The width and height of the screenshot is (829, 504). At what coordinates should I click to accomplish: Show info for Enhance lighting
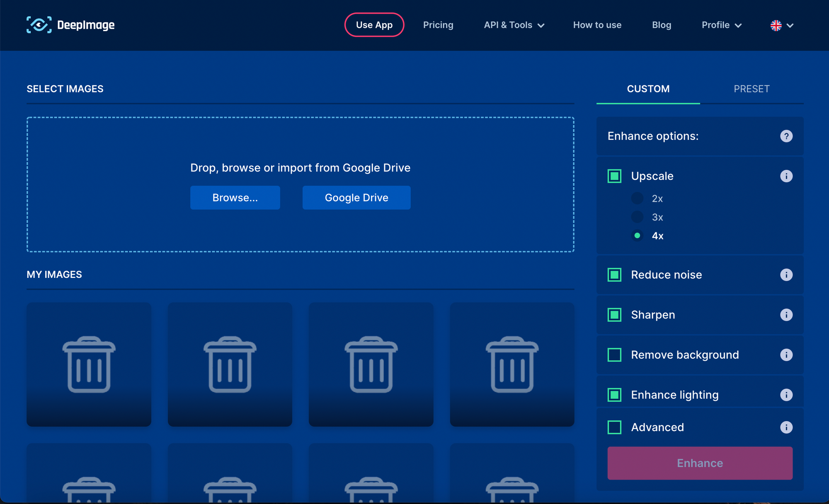coord(786,395)
